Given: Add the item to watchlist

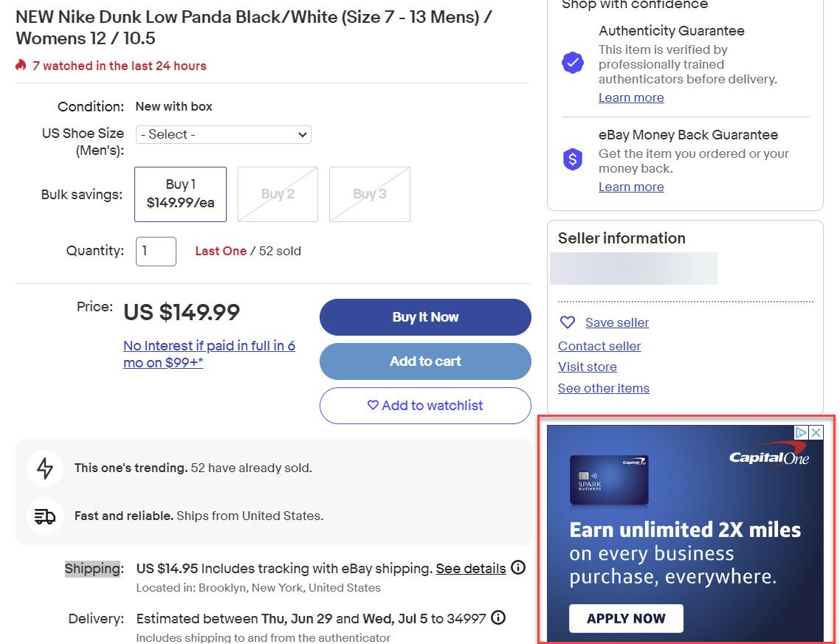Looking at the screenshot, I should (x=425, y=406).
